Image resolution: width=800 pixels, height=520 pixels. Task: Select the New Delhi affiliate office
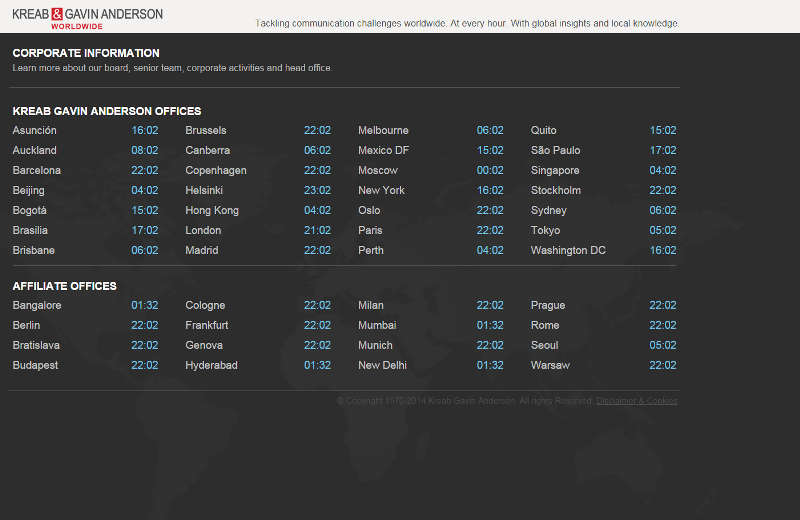(x=382, y=366)
